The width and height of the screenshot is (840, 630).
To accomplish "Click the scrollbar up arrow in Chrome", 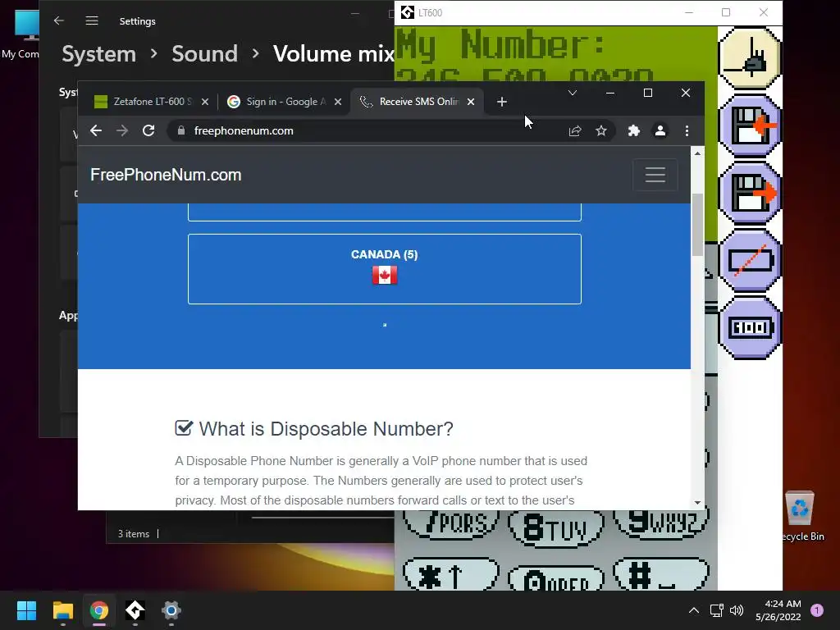I will (x=697, y=153).
